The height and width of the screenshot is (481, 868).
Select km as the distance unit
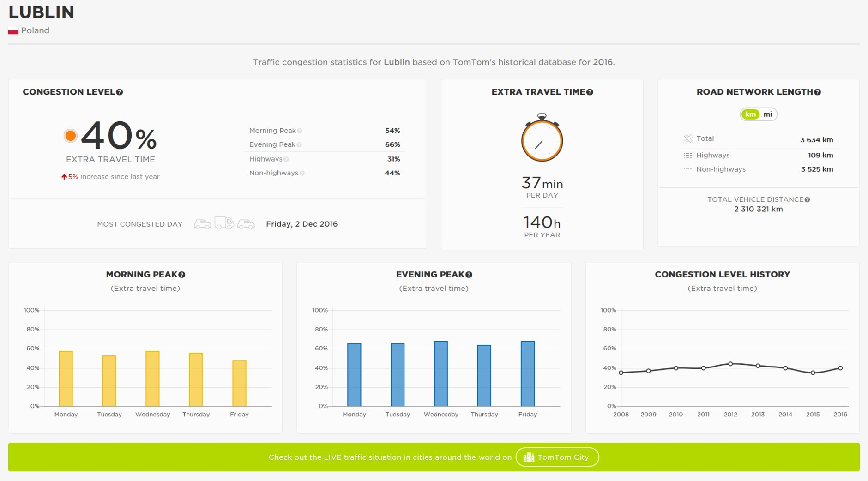tap(750, 114)
